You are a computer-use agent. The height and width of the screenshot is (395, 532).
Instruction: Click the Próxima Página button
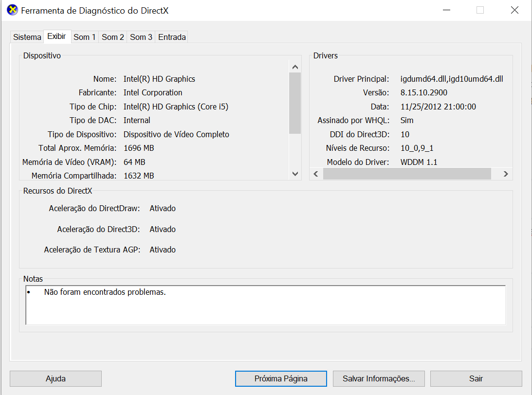(x=281, y=378)
